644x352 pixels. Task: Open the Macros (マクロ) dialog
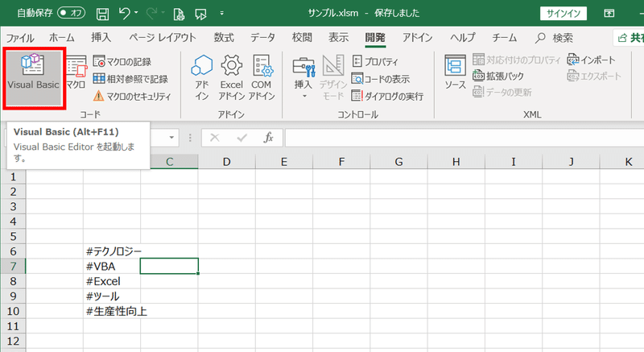(76, 72)
